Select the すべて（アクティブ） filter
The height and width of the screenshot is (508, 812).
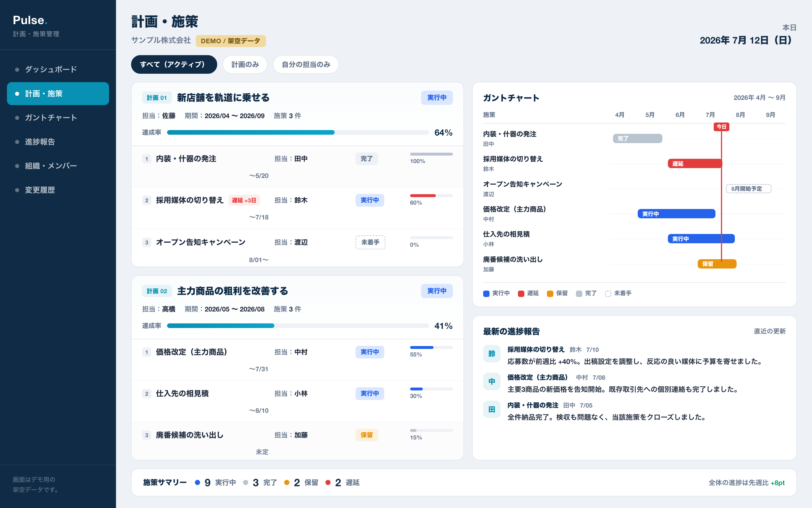pos(174,64)
